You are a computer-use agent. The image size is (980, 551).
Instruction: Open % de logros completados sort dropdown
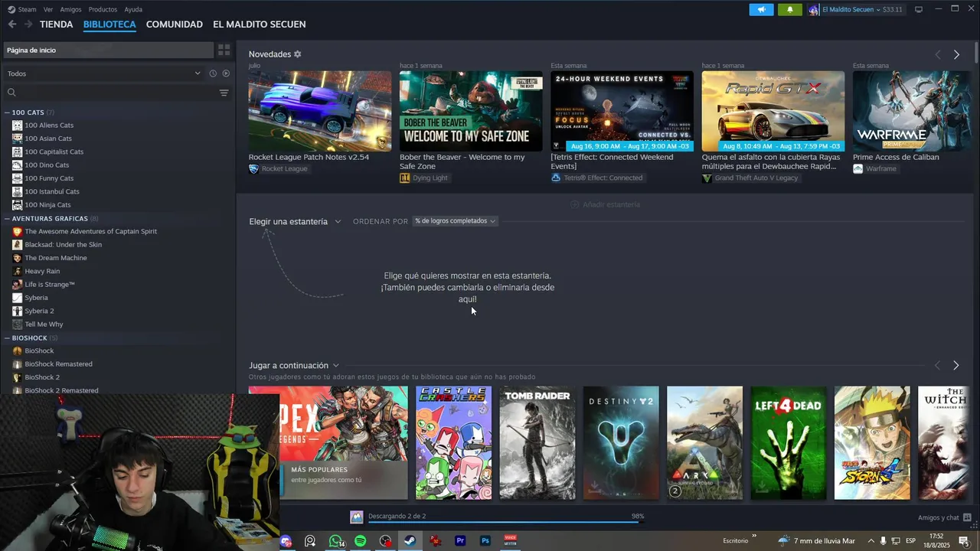click(456, 221)
